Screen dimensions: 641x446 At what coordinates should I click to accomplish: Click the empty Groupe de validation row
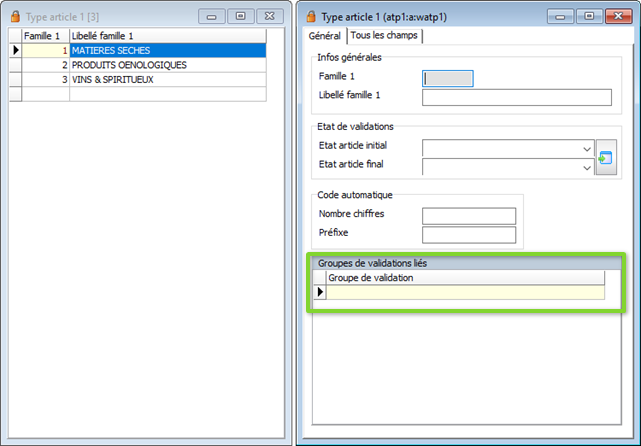pyautogui.click(x=465, y=292)
